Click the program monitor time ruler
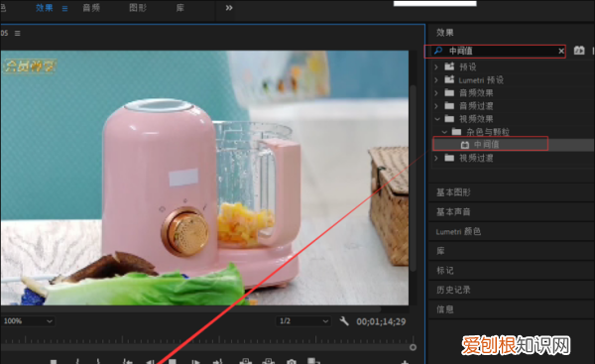The image size is (595, 364). [x=207, y=339]
